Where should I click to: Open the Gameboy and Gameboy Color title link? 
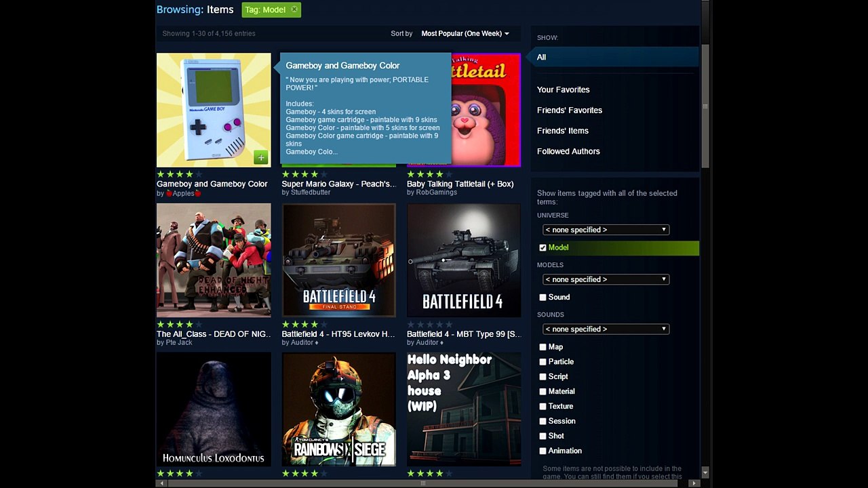point(212,184)
